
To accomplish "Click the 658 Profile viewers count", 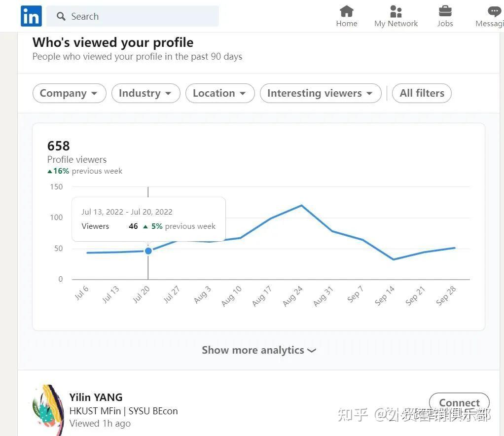I will (58, 146).
